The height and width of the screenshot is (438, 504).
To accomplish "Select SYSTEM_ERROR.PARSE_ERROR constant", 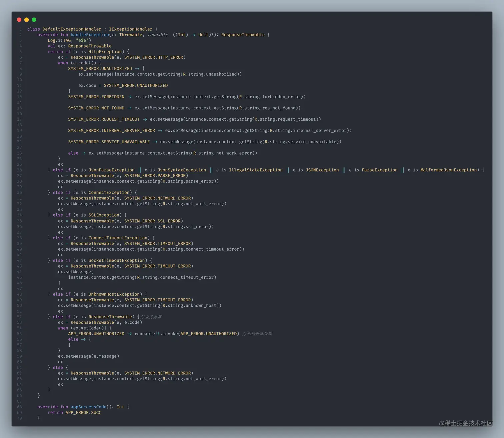I will pos(155,176).
